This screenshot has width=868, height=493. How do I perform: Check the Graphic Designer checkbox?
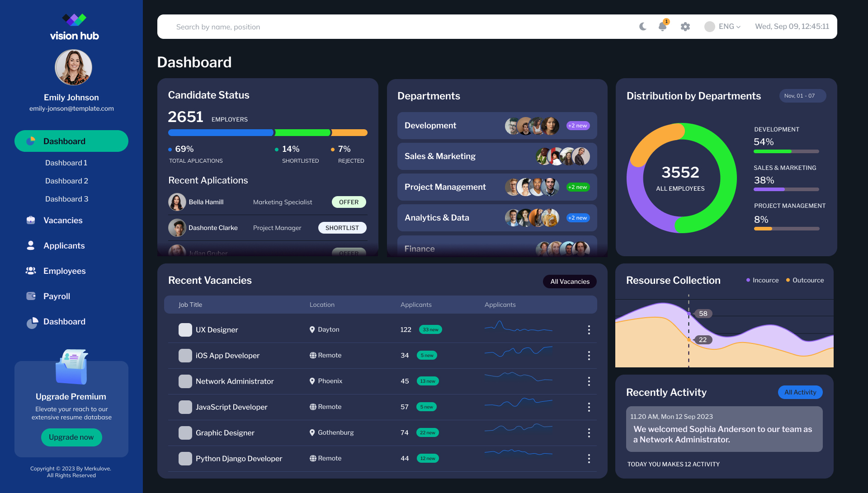tap(185, 433)
